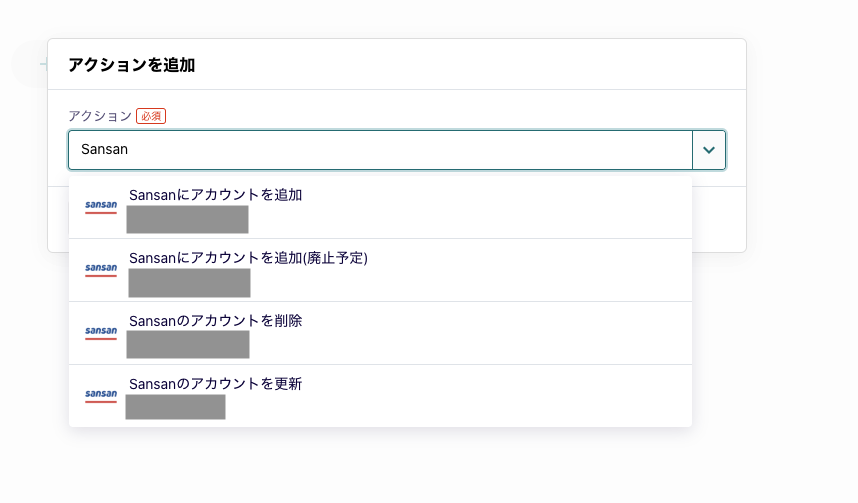The image size is (858, 503).
Task: Select "Sansanにアカウントを追加" option
Action: pyautogui.click(x=380, y=207)
